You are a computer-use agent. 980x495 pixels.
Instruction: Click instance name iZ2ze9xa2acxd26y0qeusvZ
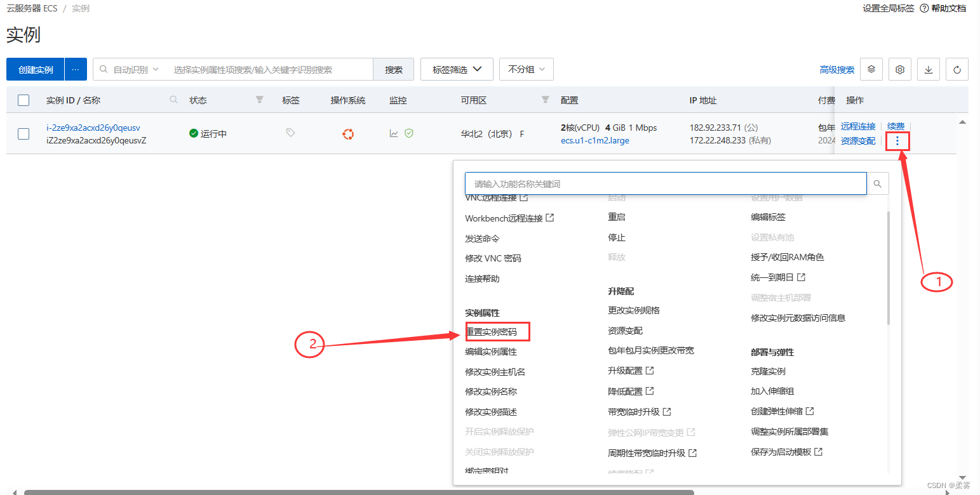tap(97, 140)
